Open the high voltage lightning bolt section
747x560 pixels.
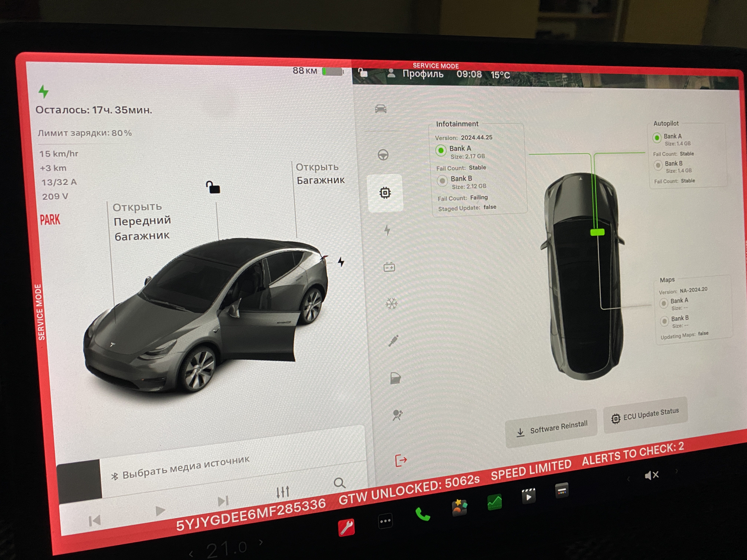pyautogui.click(x=387, y=230)
